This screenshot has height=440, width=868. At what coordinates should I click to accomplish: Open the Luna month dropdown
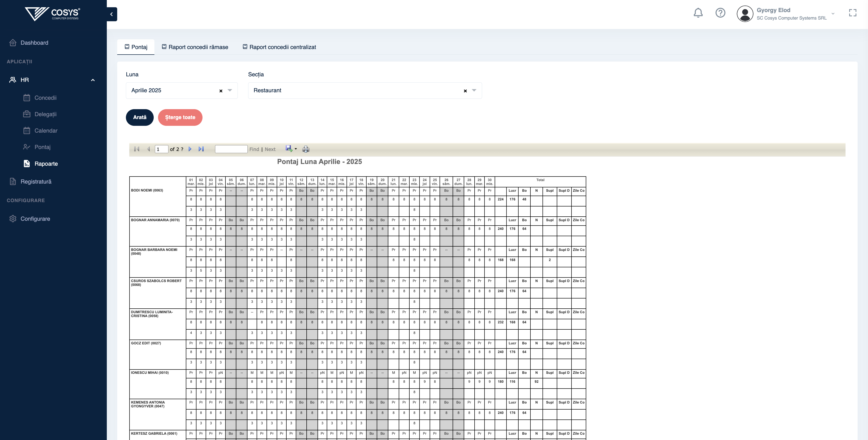coord(230,91)
